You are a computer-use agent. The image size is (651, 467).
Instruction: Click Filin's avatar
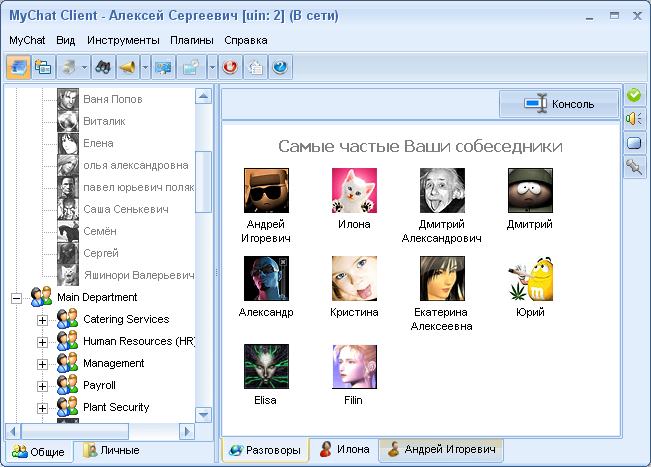[x=354, y=367]
